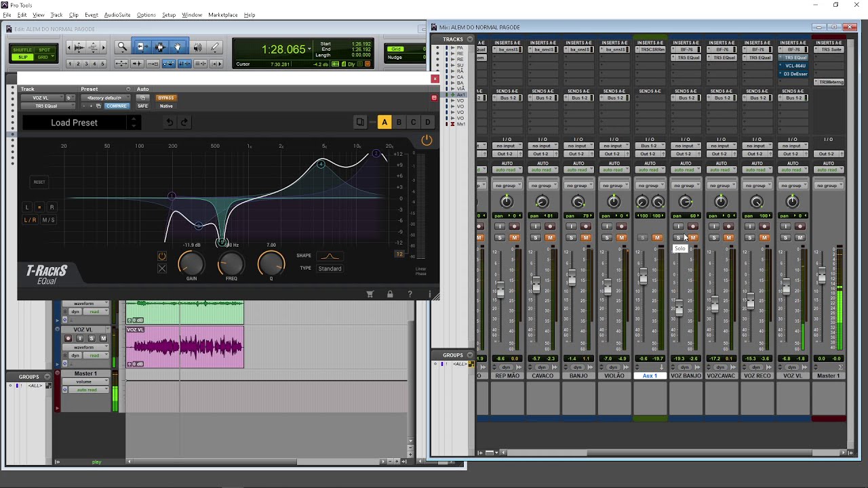This screenshot has width=868, height=488.
Task: Select the Pencil tool
Action: [215, 47]
